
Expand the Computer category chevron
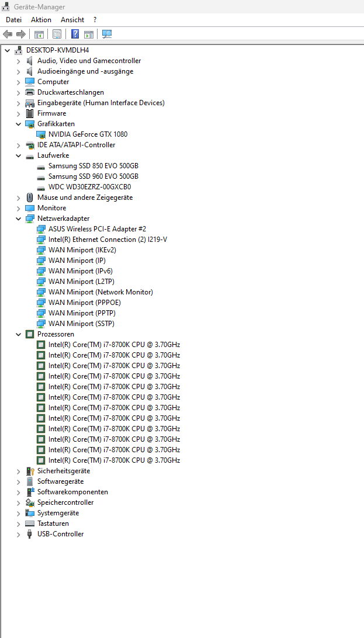[x=18, y=82]
